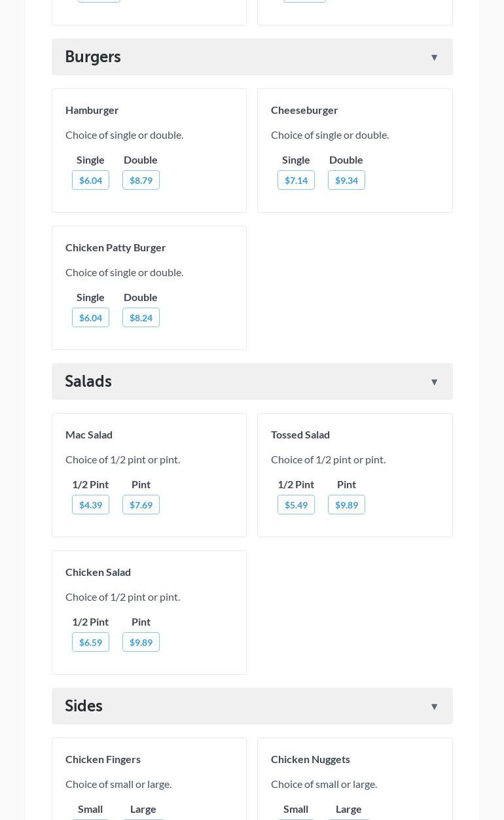Image resolution: width=504 pixels, height=820 pixels.
Task: Pick Chicken Patty Burger Single $6.04
Action: (x=90, y=318)
